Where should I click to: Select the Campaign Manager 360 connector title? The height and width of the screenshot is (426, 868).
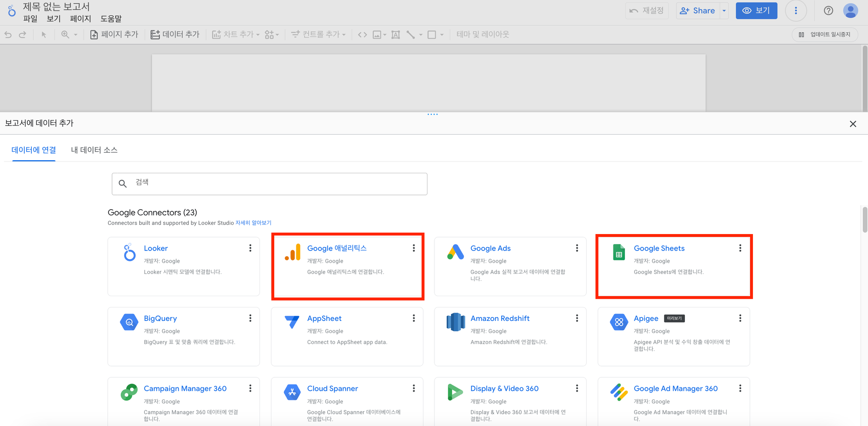coord(185,389)
